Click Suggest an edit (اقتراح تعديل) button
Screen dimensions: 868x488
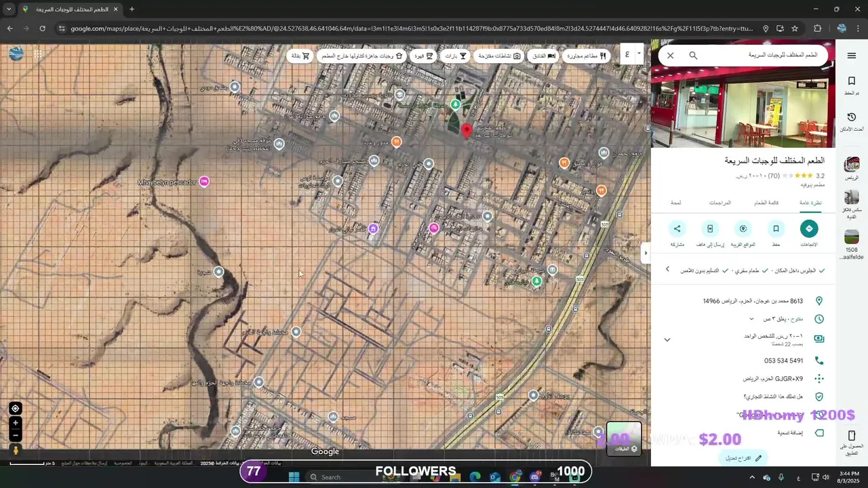pyautogui.click(x=743, y=458)
